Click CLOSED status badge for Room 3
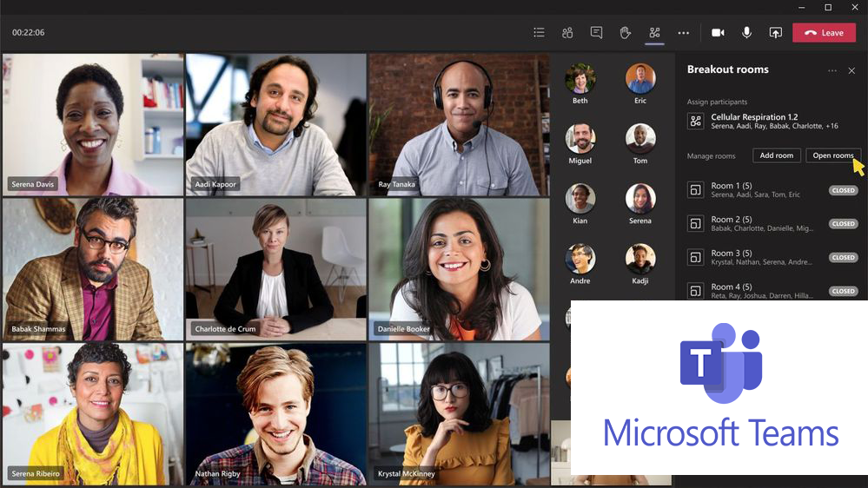 [843, 257]
